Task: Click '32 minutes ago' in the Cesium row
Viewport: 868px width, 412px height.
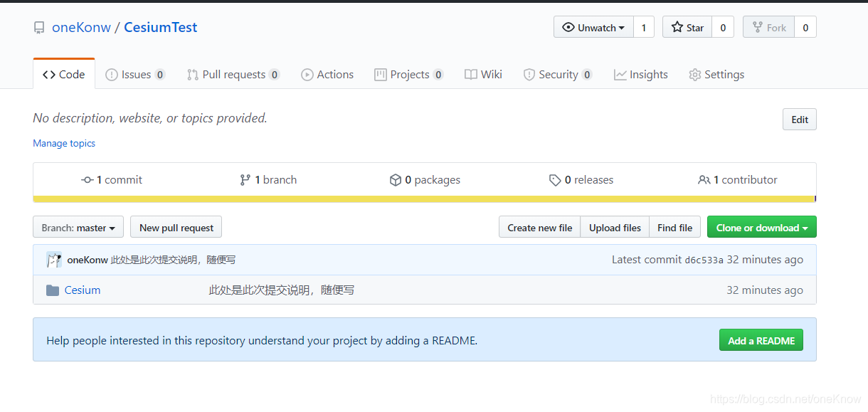Action: (765, 290)
